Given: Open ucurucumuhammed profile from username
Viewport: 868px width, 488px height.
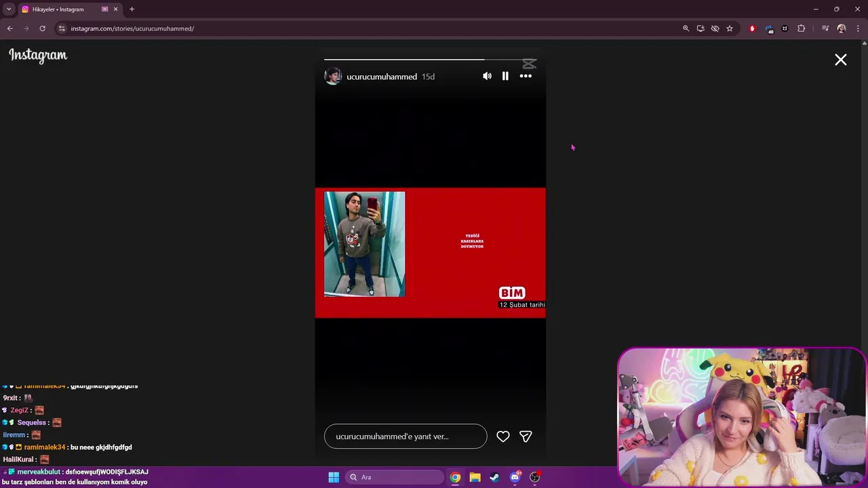Looking at the screenshot, I should pyautogui.click(x=382, y=77).
